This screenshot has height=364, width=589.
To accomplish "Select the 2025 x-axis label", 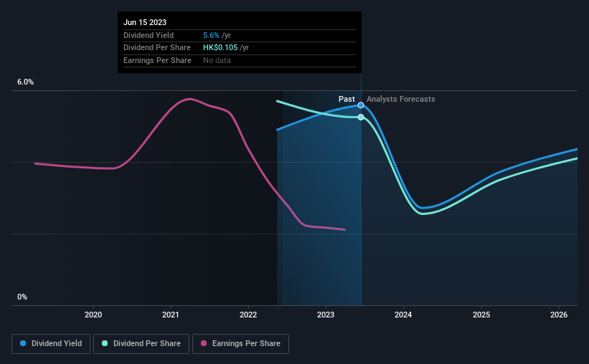I will click(x=481, y=315).
